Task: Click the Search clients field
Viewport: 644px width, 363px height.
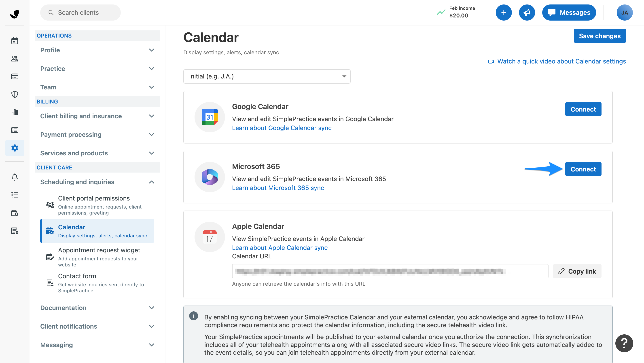Action: pos(80,13)
